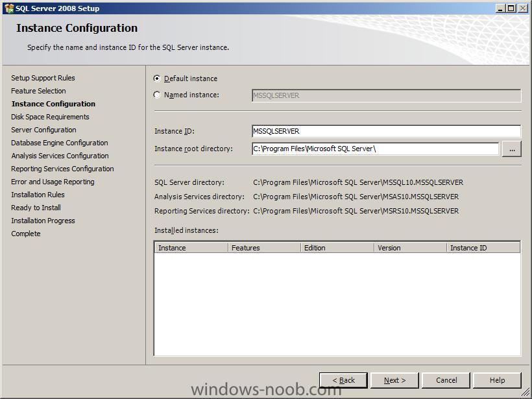Click the Installed instances label

[x=186, y=230]
